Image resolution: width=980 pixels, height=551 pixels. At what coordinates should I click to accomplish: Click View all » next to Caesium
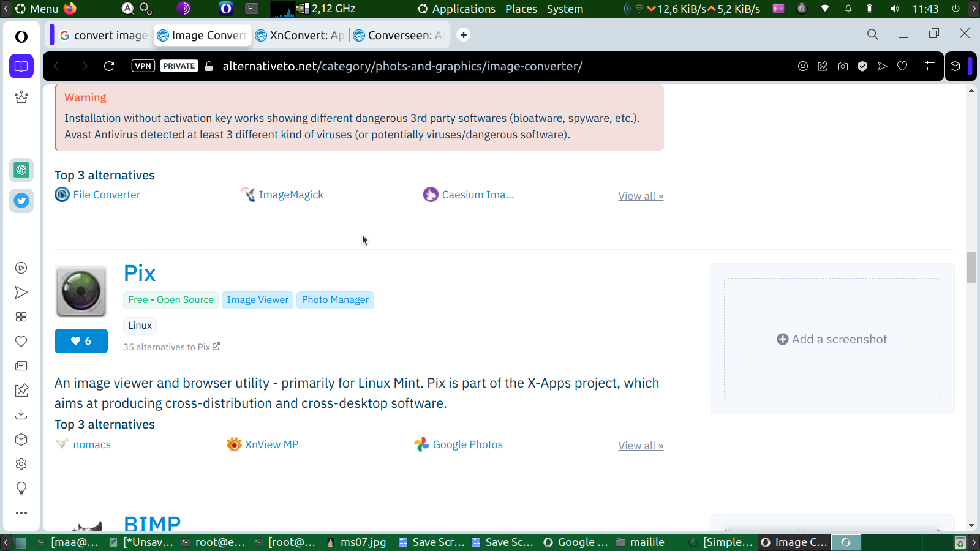pos(641,196)
